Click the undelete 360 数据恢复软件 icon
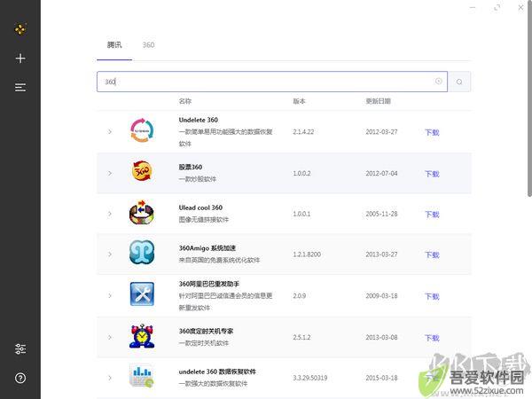The height and width of the screenshot is (399, 532). 142,376
